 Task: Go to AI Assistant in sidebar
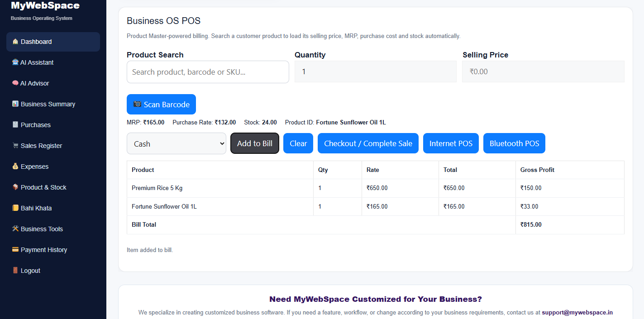tap(53, 62)
